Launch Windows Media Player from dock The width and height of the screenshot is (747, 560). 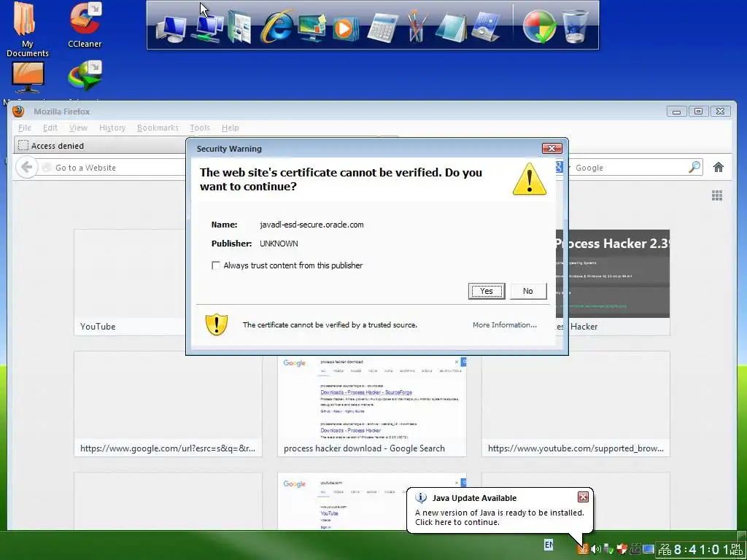coord(345,28)
